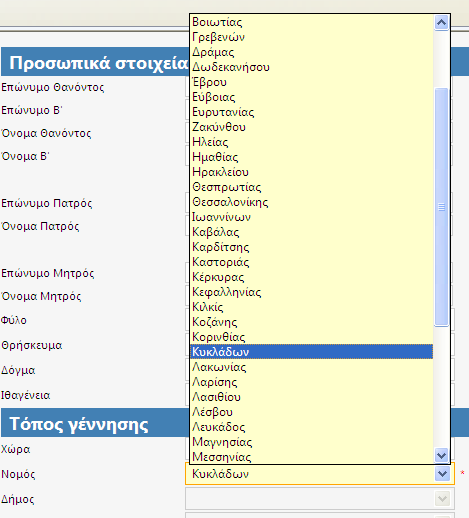Pick Μαγνησίας option
Image resolution: width=469 pixels, height=518 pixels.
(312, 442)
